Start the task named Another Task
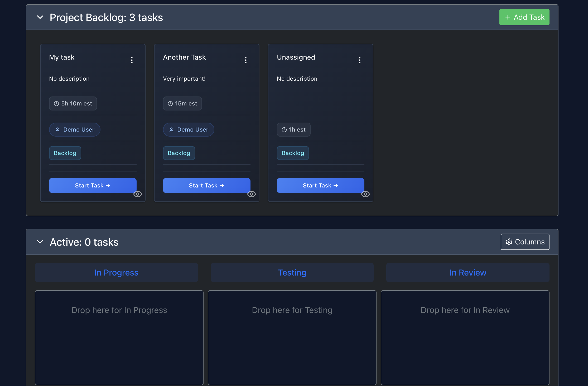 pyautogui.click(x=206, y=185)
